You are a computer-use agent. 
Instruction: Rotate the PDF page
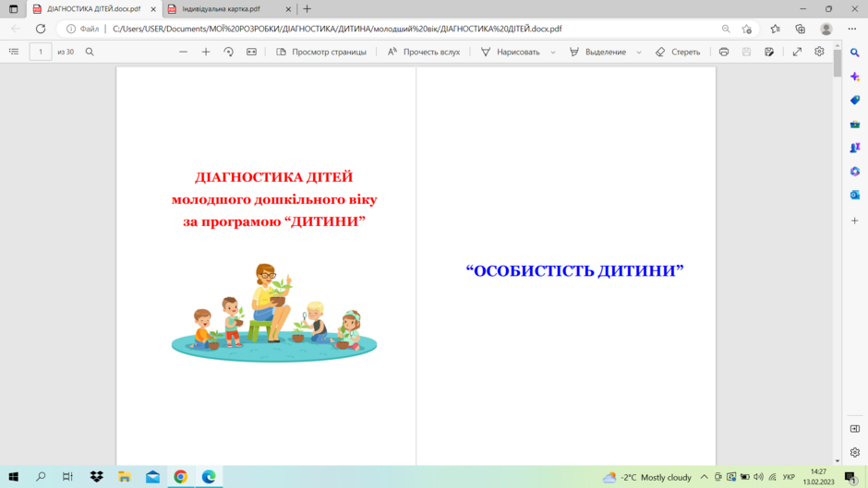(x=229, y=52)
